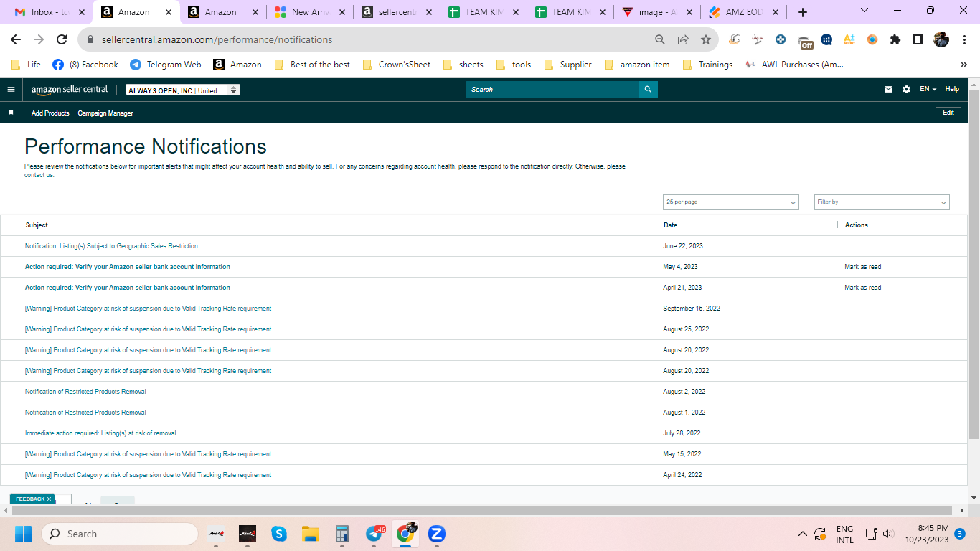
Task: Click the extension icon showing Off badge
Action: click(806, 41)
